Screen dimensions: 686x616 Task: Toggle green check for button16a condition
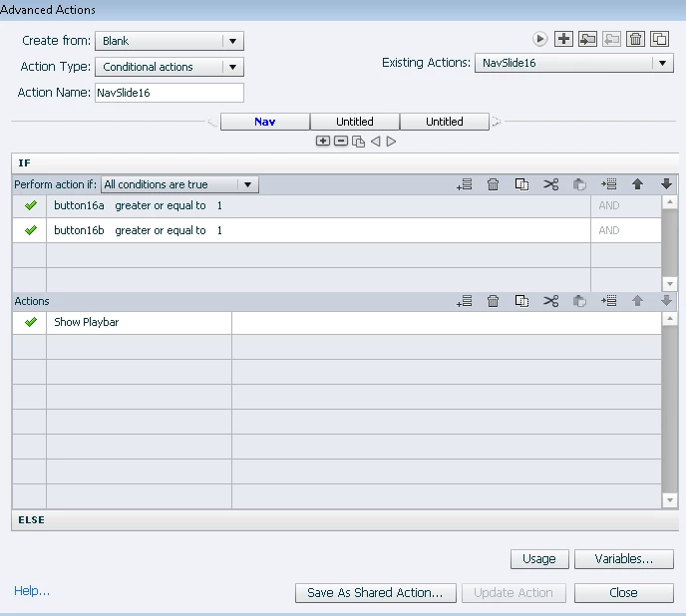[x=31, y=205]
